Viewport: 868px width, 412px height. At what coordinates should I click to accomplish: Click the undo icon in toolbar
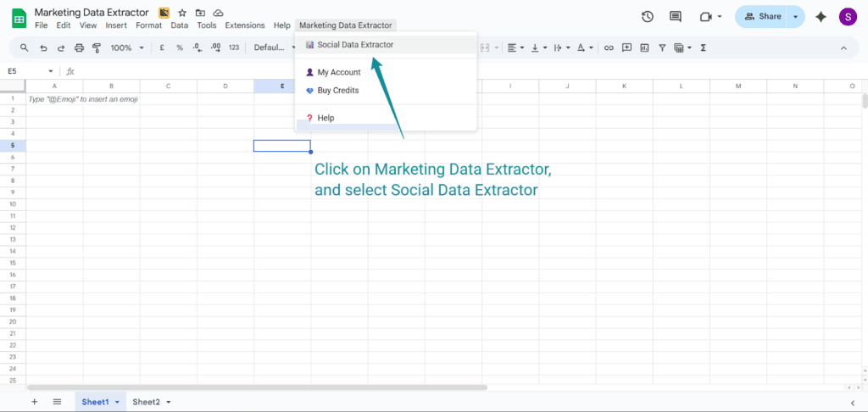43,48
